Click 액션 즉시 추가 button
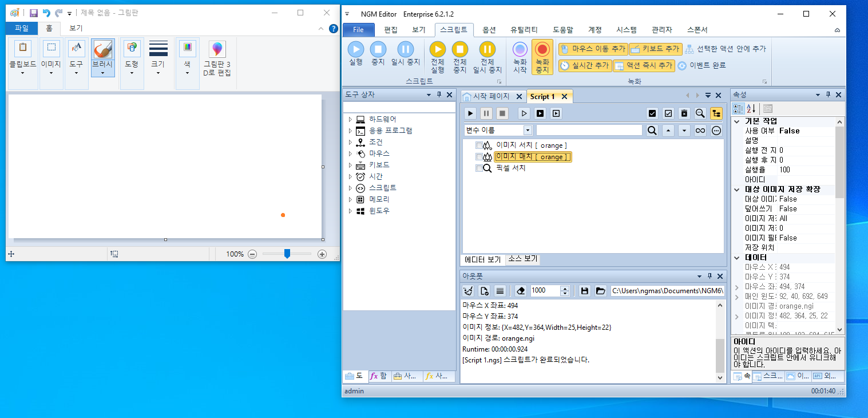This screenshot has height=418, width=868. click(644, 66)
